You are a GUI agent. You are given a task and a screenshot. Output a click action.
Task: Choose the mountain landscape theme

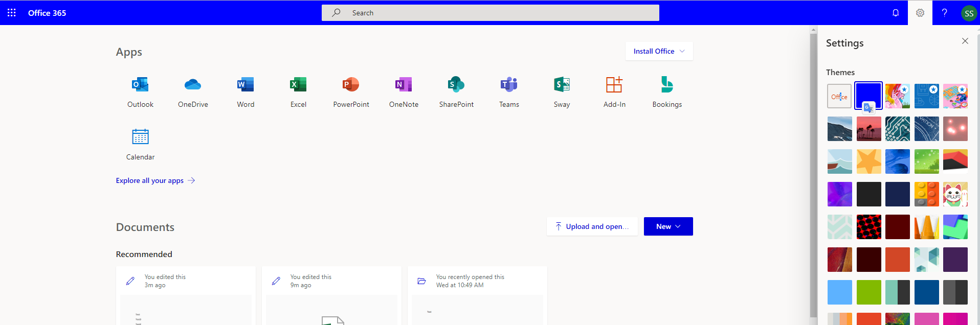coord(839,129)
